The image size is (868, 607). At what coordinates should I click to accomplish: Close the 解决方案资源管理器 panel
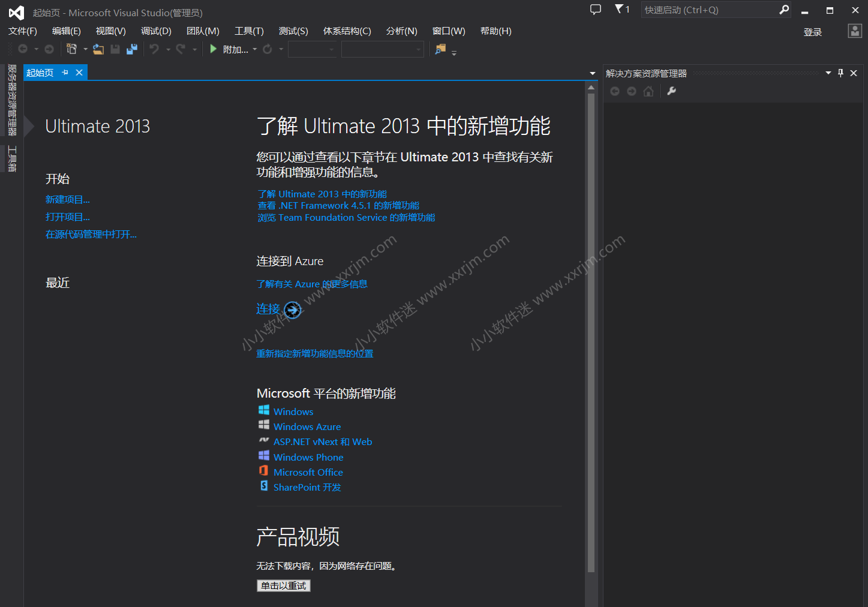[x=854, y=73]
